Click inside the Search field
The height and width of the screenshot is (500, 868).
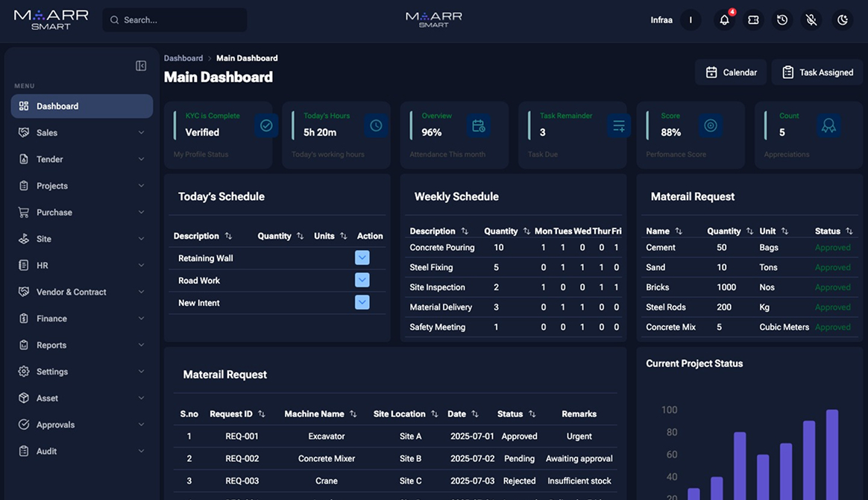175,20
